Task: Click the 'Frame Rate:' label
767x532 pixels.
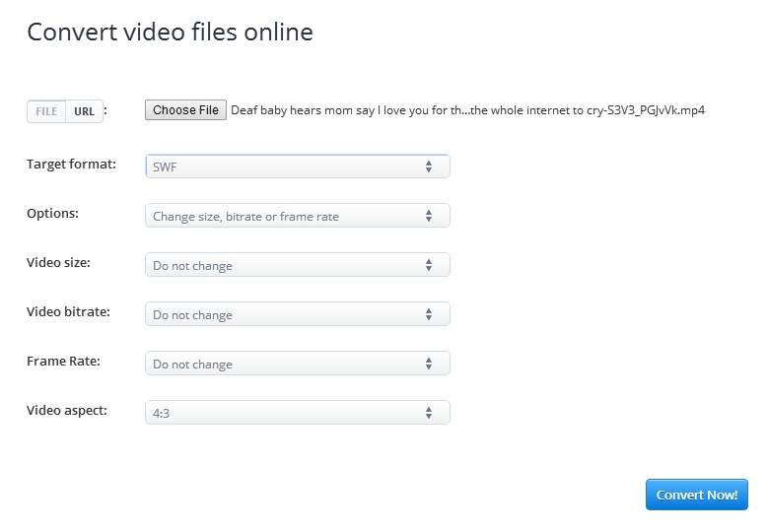Action: 63,361
